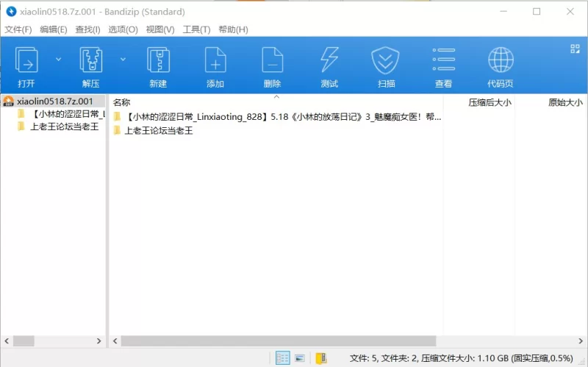Image resolution: width=588 pixels, height=367 pixels.
Task: Click the Scan (扫描) shield icon
Action: coord(385,60)
